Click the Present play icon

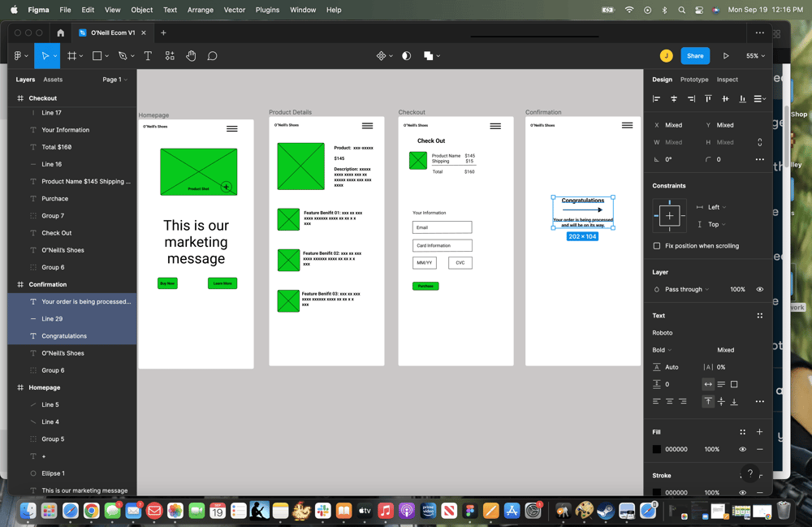[x=726, y=55]
